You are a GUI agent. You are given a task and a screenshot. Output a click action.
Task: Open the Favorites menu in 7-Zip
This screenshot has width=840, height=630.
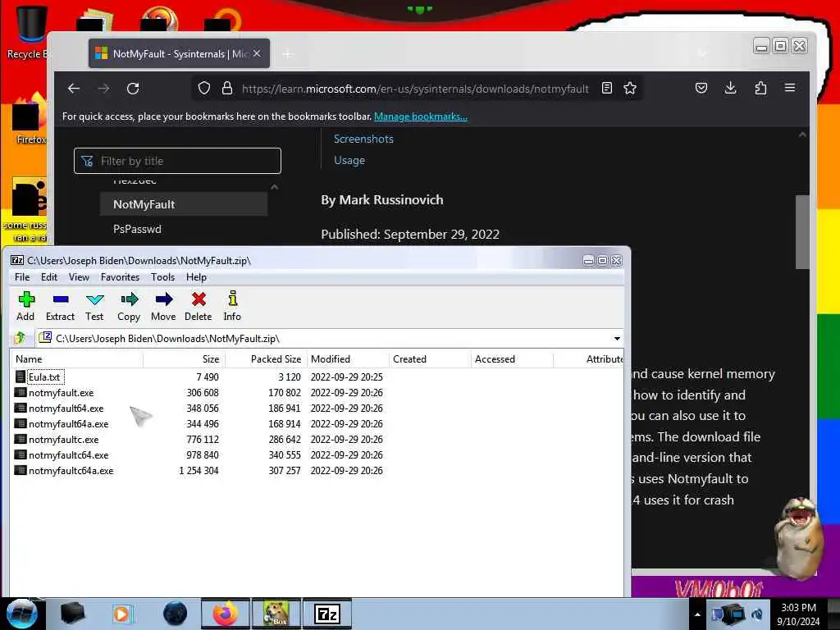click(120, 277)
